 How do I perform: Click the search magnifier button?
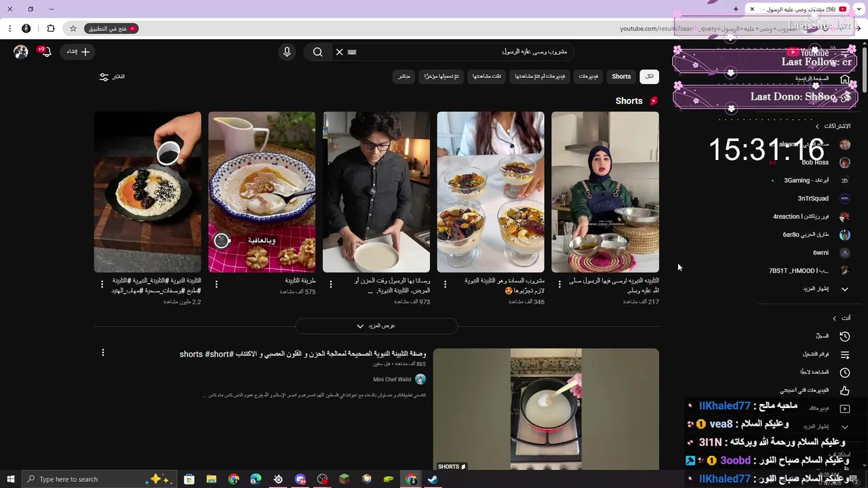(x=317, y=52)
